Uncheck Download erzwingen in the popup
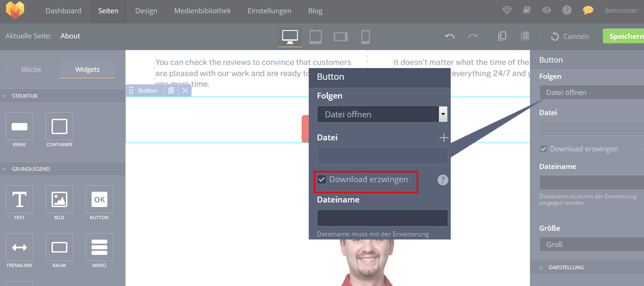644x286 pixels. (x=322, y=180)
